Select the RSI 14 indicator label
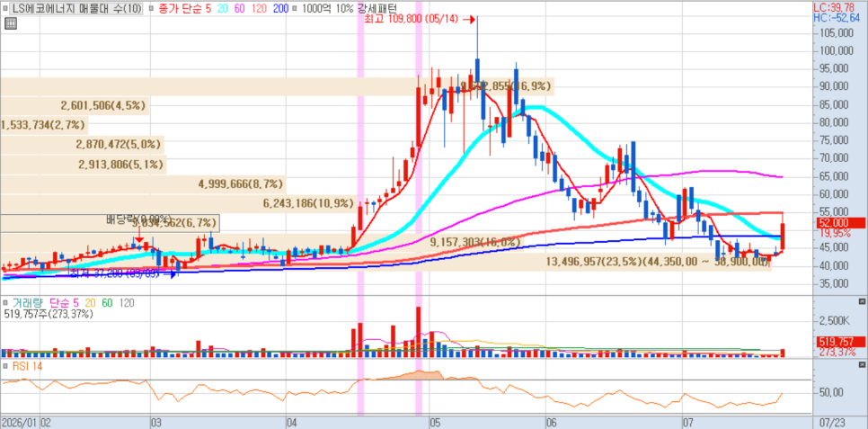The image size is (868, 429). click(26, 366)
